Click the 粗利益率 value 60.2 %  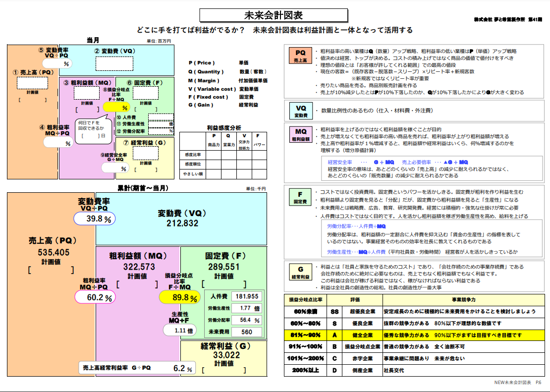pyautogui.click(x=95, y=297)
